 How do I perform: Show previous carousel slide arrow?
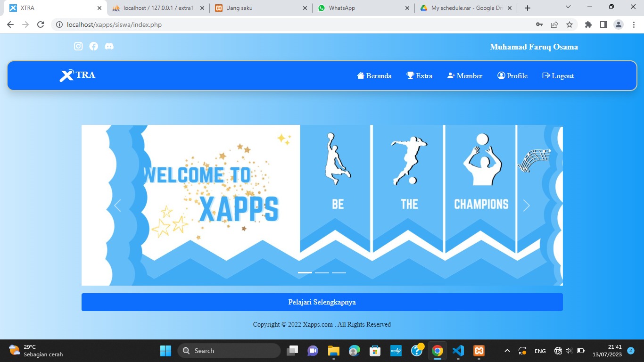(117, 206)
